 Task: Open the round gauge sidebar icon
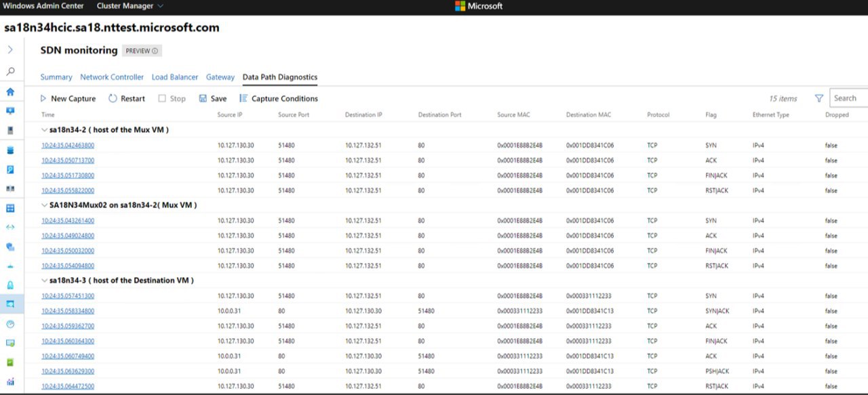(x=10, y=324)
